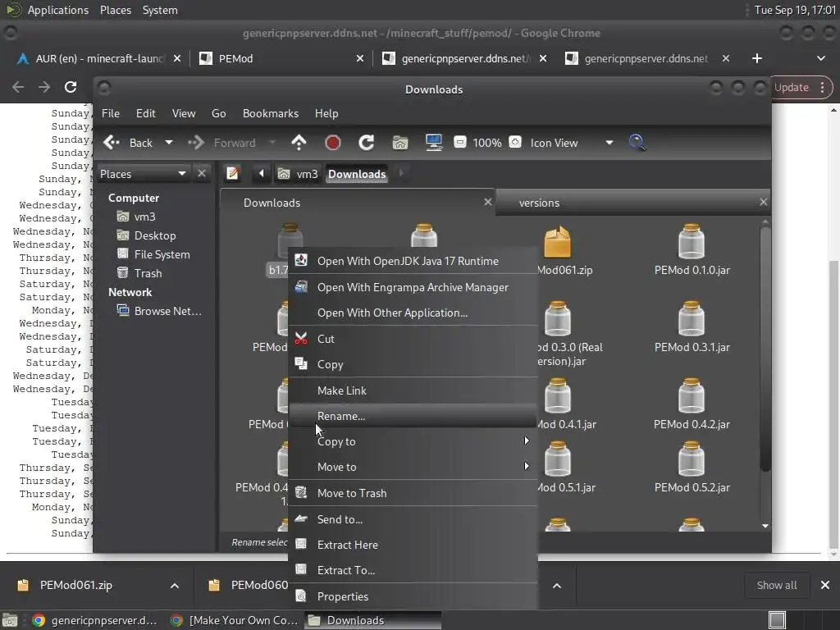Image resolution: width=840 pixels, height=630 pixels.
Task: Click Show all downloads
Action: [x=776, y=585]
